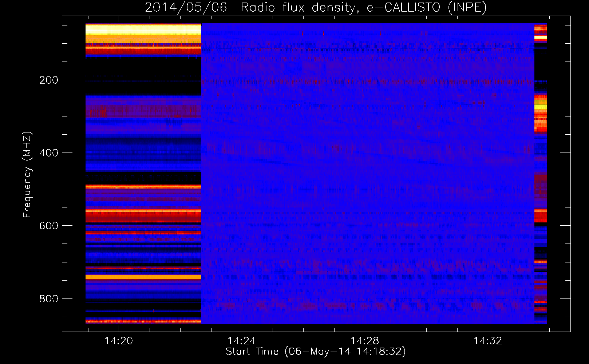Click the 400 frequency tick label
Image resolution: width=589 pixels, height=364 pixels.
(x=49, y=153)
